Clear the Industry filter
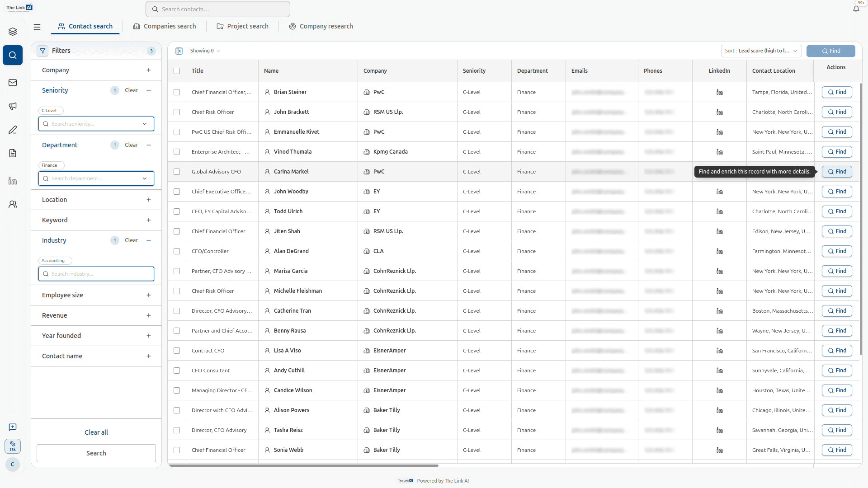This screenshot has width=868, height=488. [x=132, y=240]
